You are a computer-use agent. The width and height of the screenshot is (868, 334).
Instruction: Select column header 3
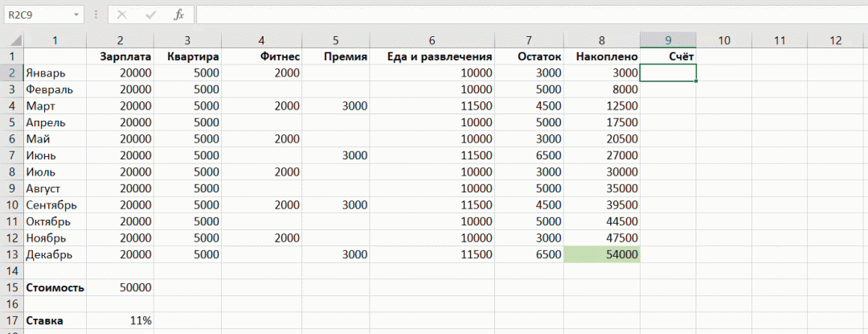(187, 40)
